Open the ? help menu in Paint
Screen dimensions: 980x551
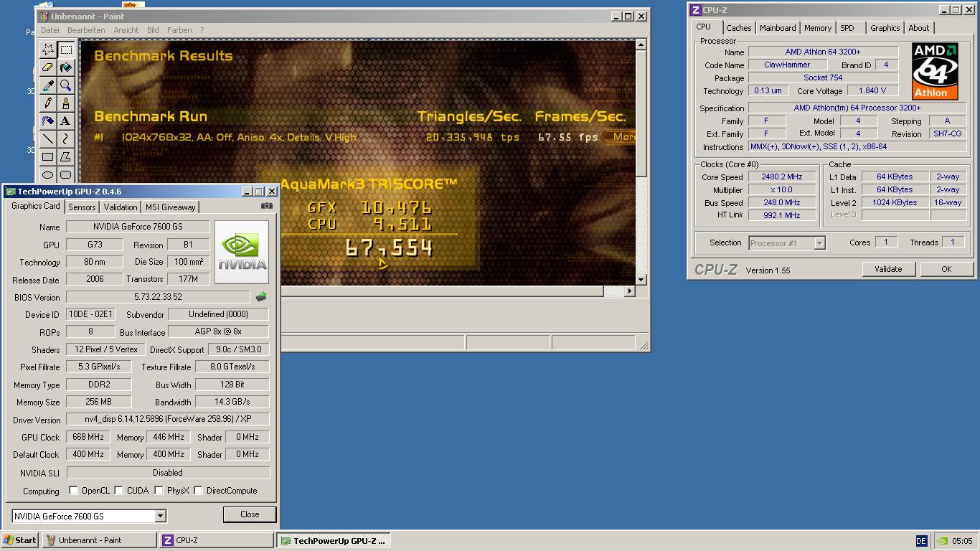202,30
